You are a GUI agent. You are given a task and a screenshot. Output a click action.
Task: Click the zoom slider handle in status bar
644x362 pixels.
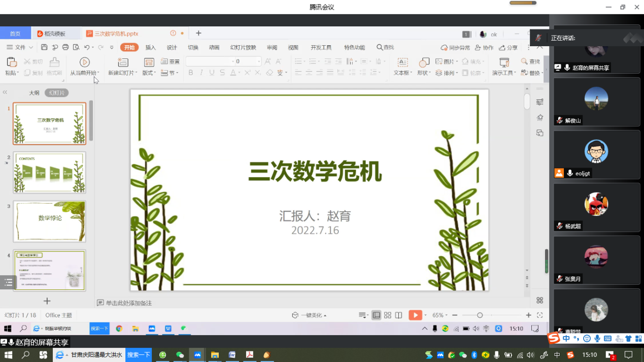tap(480, 315)
